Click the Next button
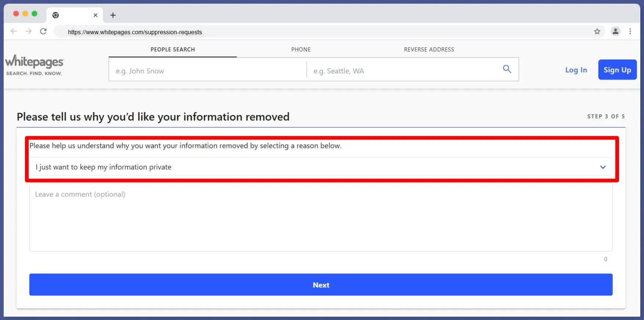 pos(321,285)
